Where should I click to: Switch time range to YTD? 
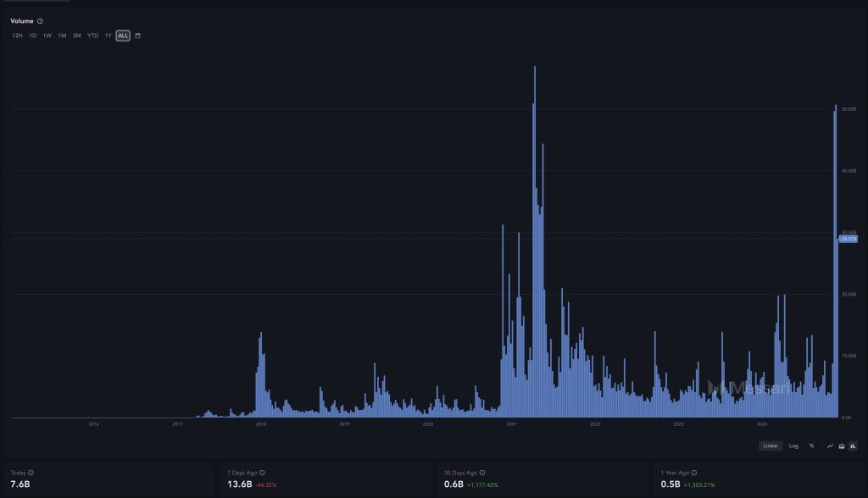tap(92, 36)
